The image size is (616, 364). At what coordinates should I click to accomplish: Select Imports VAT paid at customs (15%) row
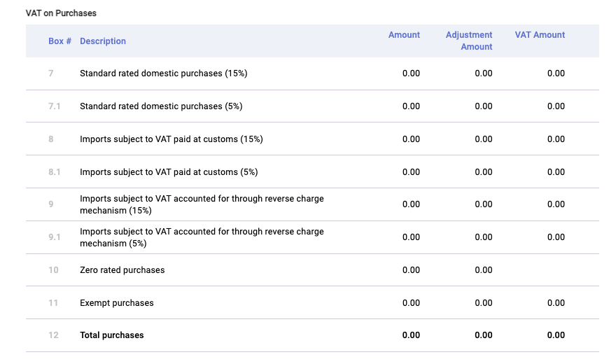coord(171,139)
